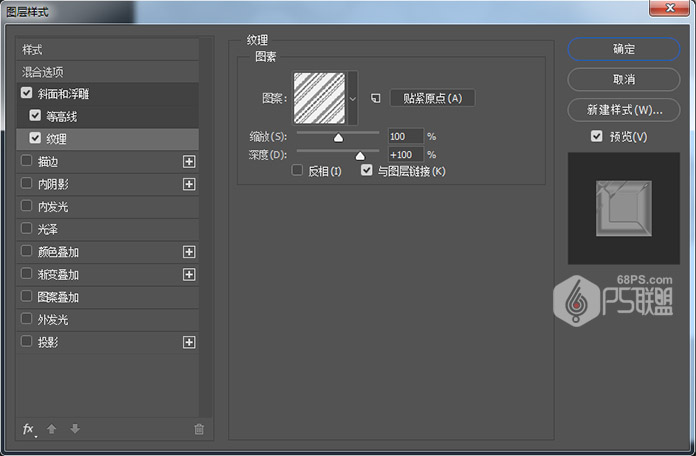Select the 外发光 settings row

(x=107, y=320)
